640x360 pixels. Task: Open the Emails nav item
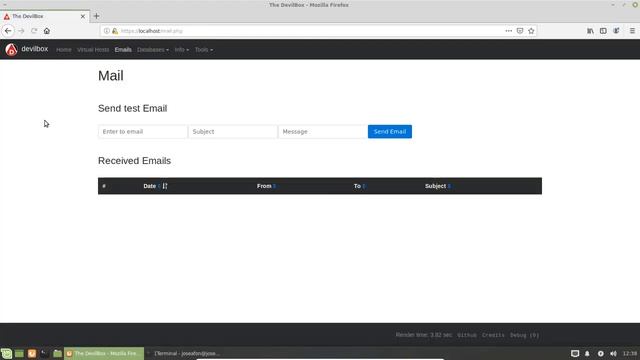coord(123,50)
